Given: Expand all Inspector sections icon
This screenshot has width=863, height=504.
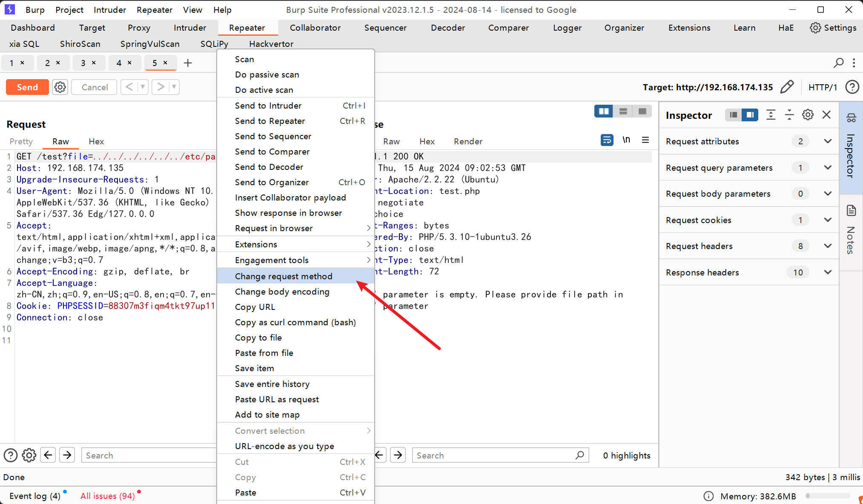Looking at the screenshot, I should point(771,115).
